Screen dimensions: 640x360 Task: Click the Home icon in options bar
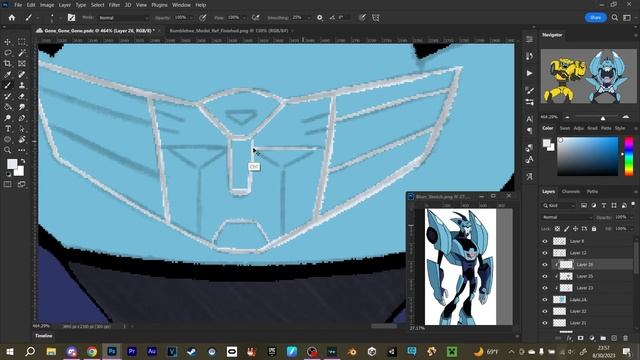point(12,18)
